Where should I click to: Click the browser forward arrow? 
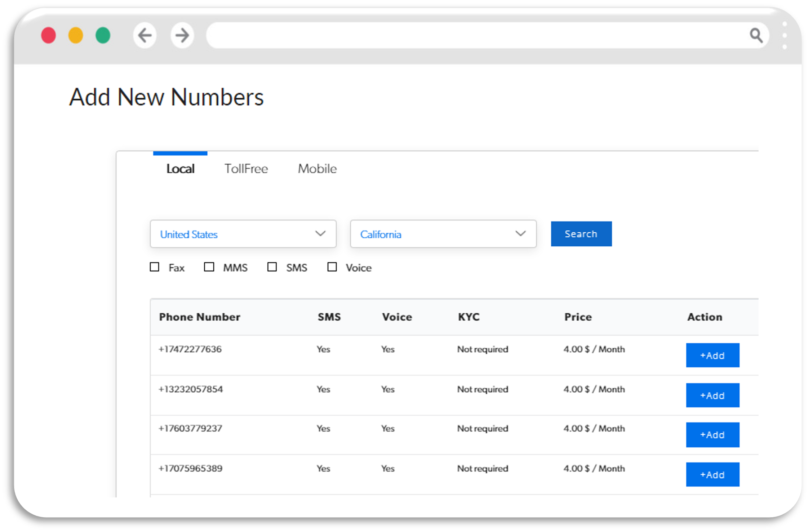(182, 35)
